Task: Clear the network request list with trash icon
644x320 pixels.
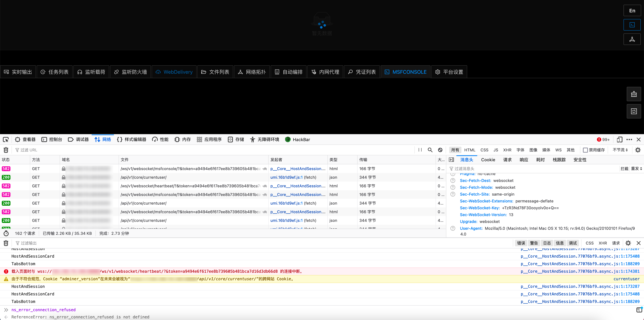Action: tap(6, 150)
